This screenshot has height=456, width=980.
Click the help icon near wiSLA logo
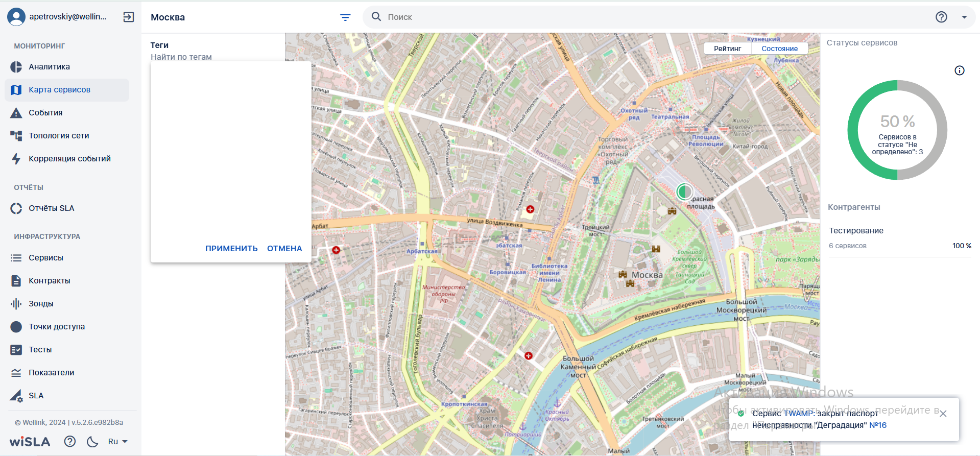coord(70,442)
